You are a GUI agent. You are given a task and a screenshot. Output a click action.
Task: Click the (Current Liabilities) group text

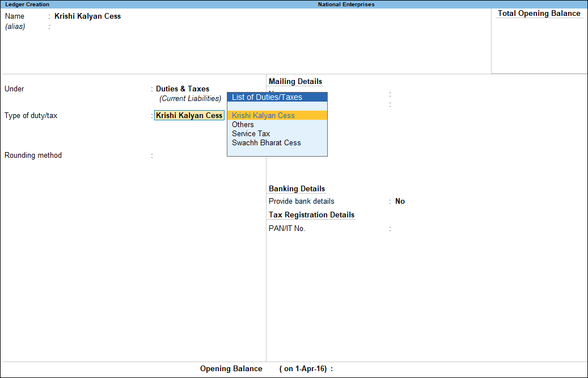[190, 99]
